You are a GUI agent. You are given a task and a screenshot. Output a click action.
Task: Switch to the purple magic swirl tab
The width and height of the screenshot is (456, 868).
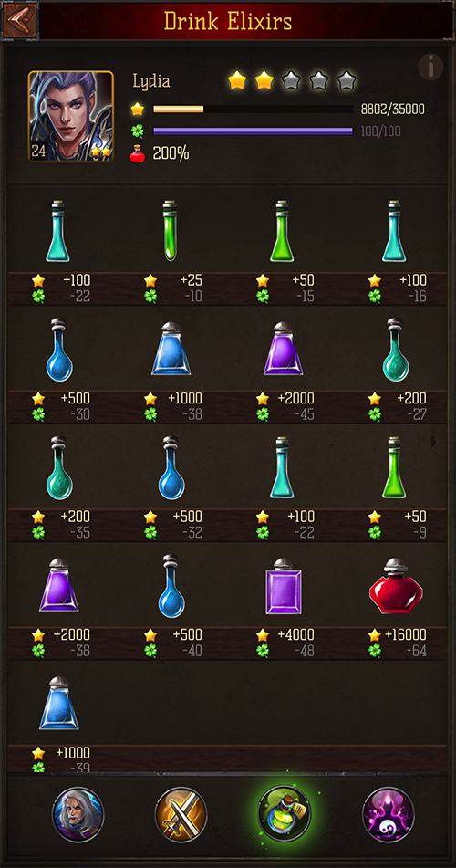coord(389,814)
